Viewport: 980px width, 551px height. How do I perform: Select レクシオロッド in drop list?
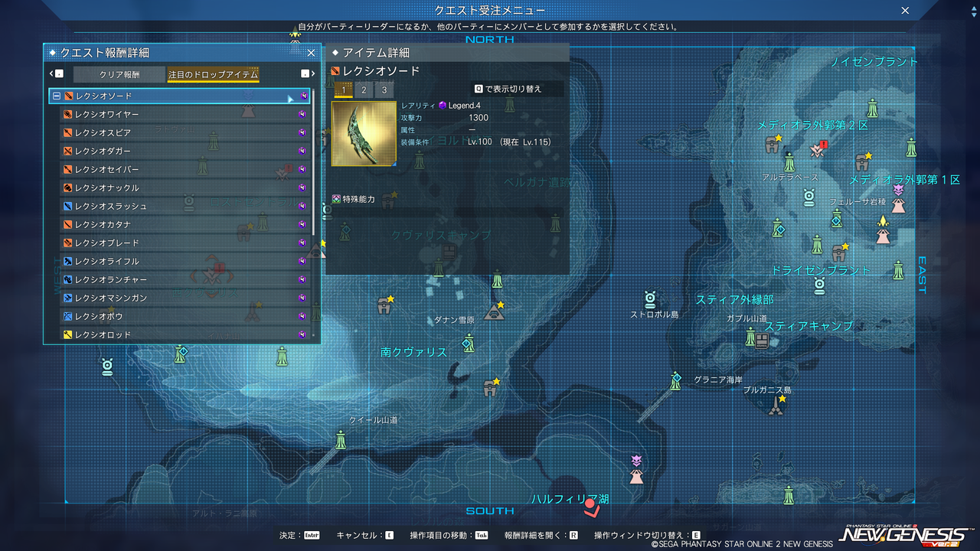[185, 335]
